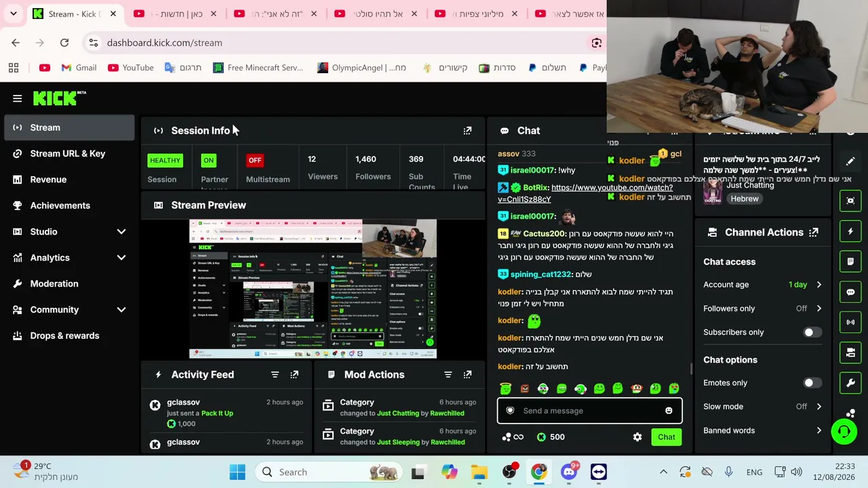Open OBS Studio from the taskbar
Viewport: 868px width, 488px height.
tap(509, 472)
